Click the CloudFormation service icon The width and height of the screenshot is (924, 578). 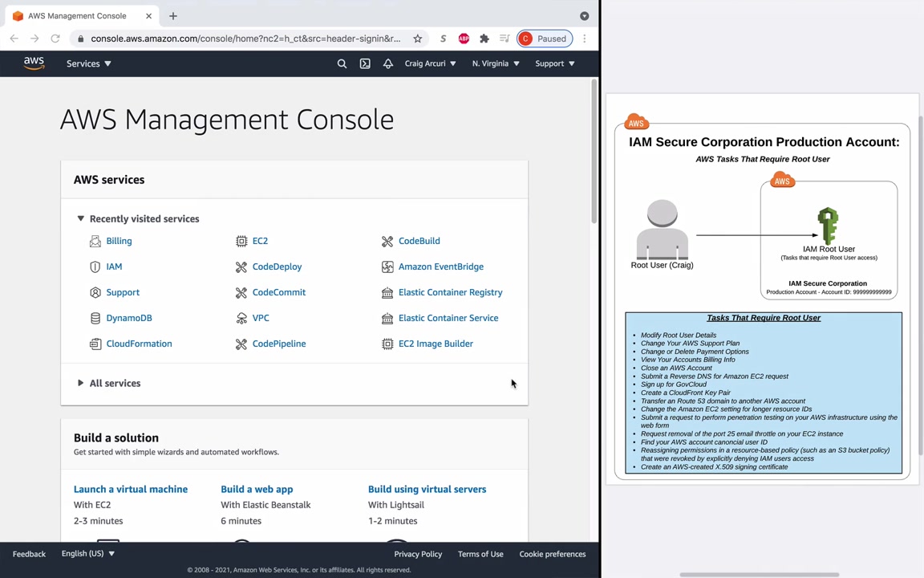click(95, 344)
